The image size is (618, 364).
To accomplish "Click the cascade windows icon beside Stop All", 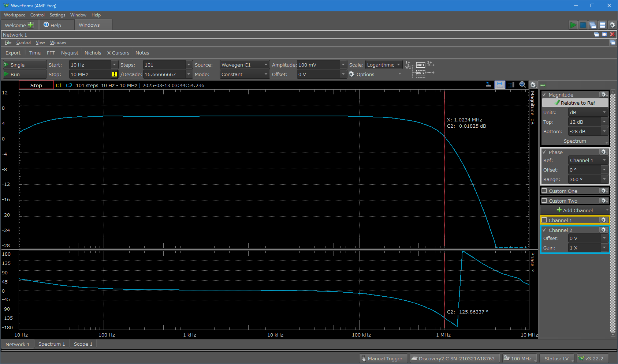I will pyautogui.click(x=593, y=25).
